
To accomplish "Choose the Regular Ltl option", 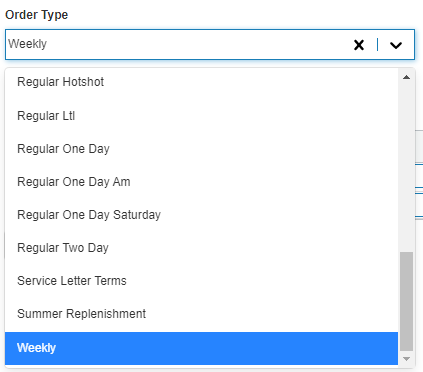I will (201, 116).
